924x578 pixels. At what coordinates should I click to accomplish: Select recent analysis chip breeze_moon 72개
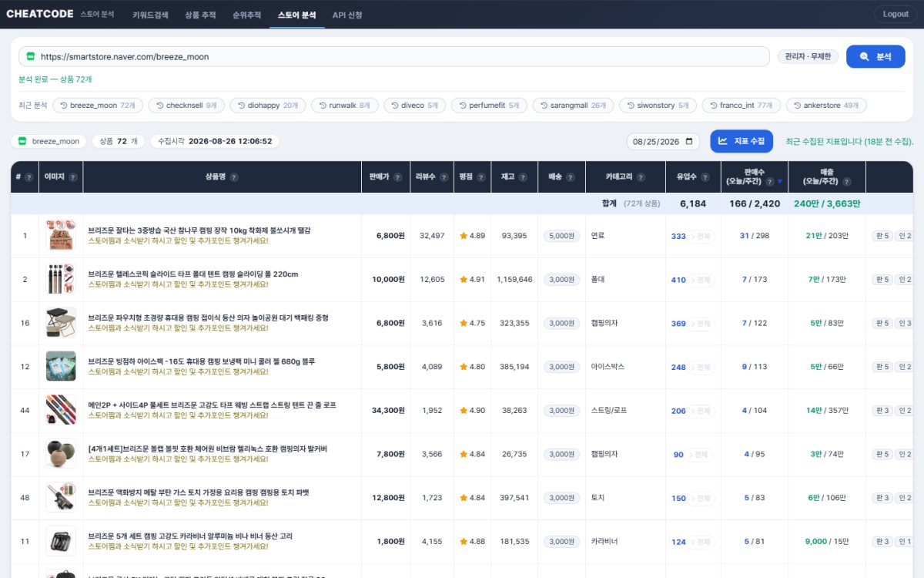coord(98,106)
